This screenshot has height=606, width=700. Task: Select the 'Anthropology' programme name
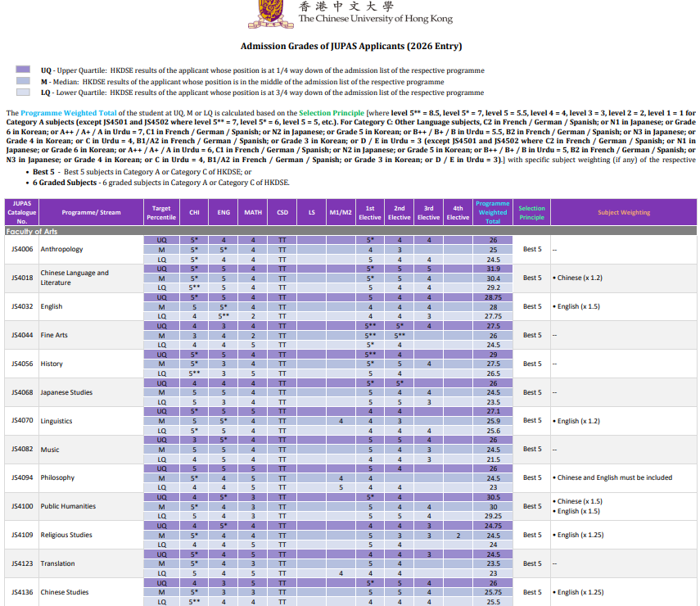(61, 249)
